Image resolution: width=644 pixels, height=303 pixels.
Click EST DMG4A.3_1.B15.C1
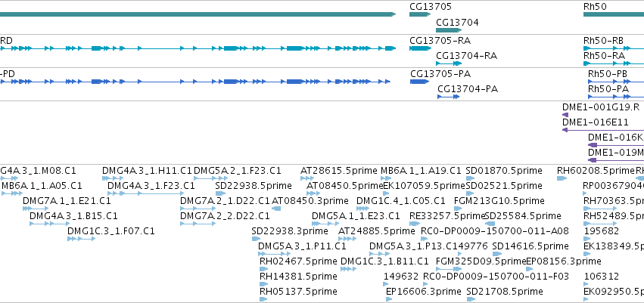[x=49, y=224]
